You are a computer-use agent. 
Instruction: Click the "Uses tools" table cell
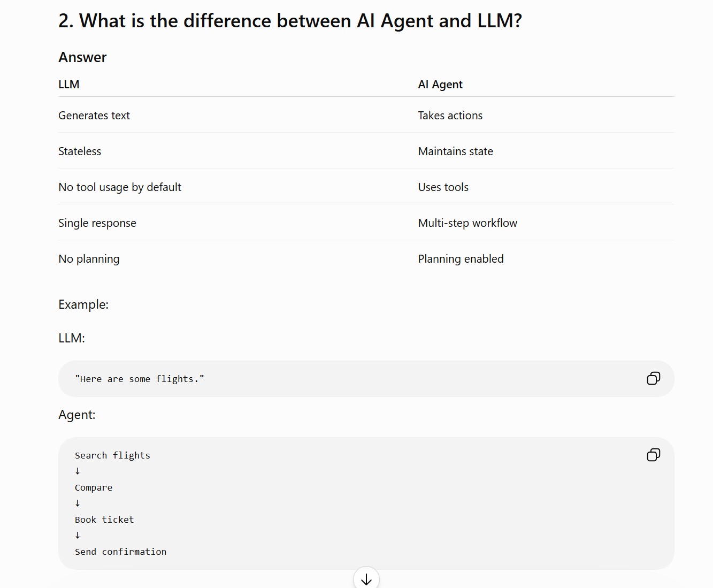(443, 187)
